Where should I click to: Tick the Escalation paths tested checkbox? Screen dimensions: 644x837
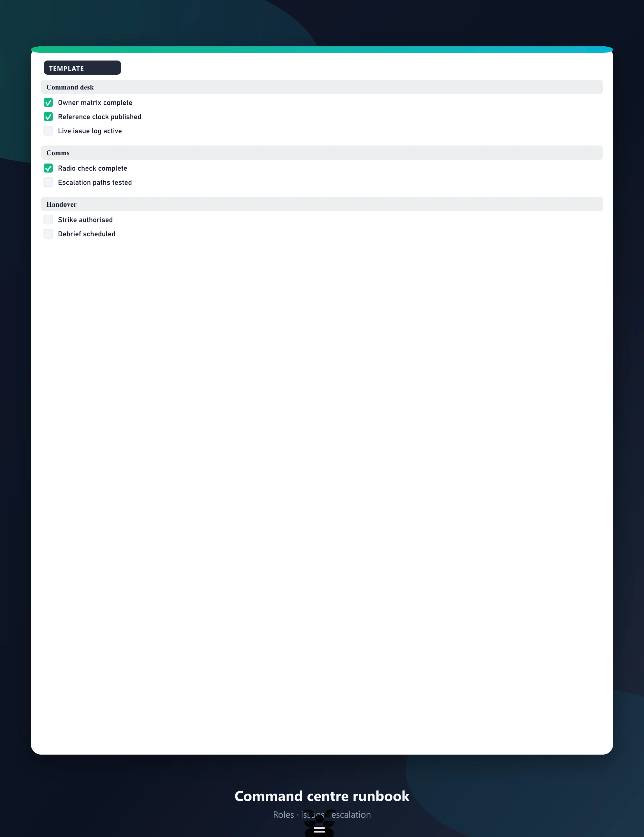click(x=48, y=183)
